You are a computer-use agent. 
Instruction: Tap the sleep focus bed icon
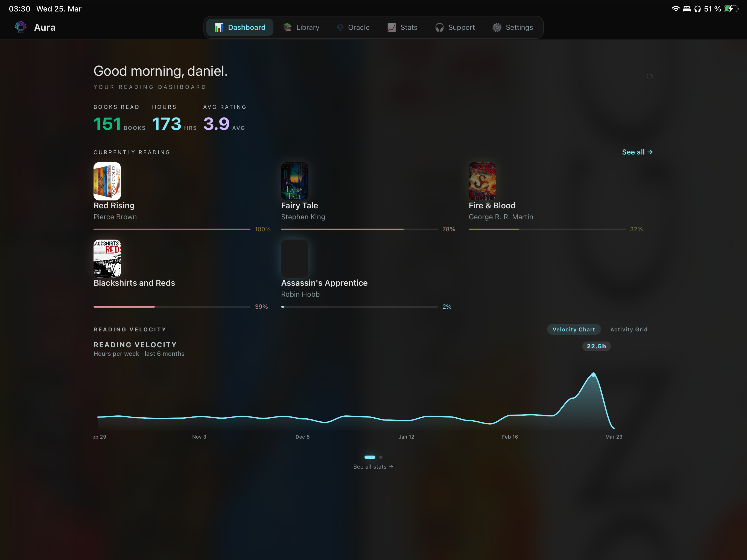click(687, 9)
